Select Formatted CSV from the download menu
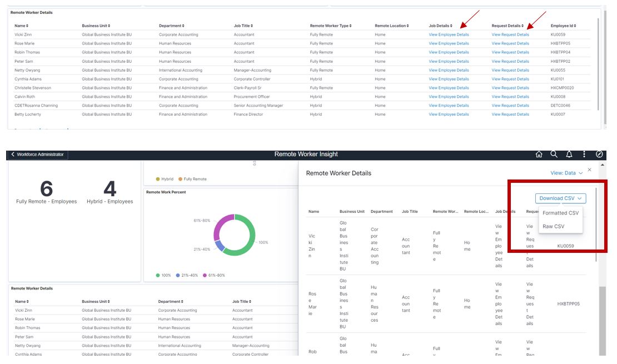 tap(561, 212)
